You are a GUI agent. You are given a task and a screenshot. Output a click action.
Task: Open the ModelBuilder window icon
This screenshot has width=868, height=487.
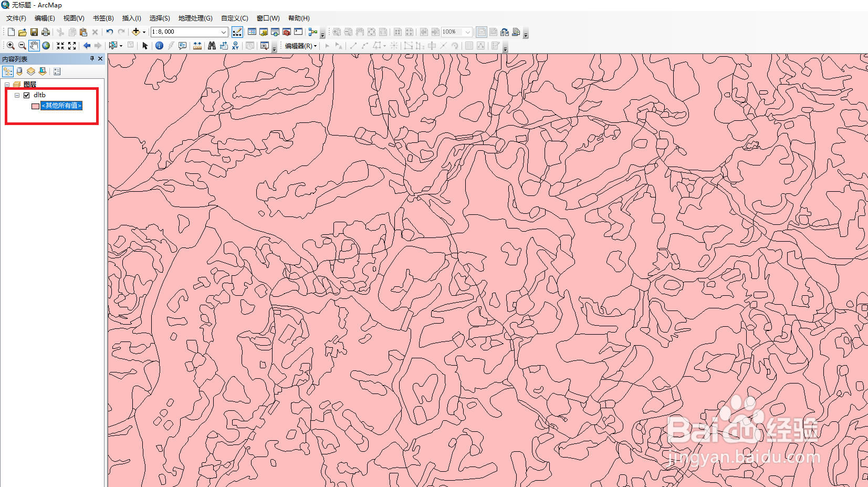313,32
